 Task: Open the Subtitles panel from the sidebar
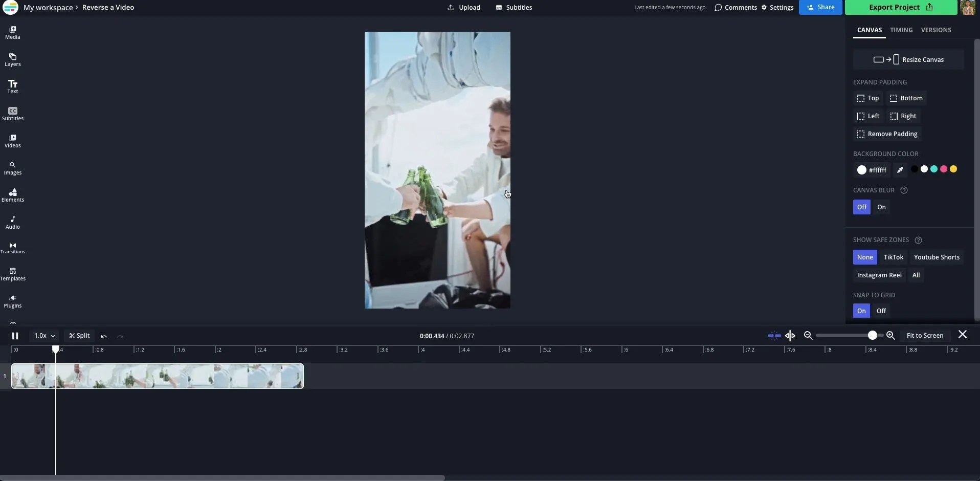point(12,114)
